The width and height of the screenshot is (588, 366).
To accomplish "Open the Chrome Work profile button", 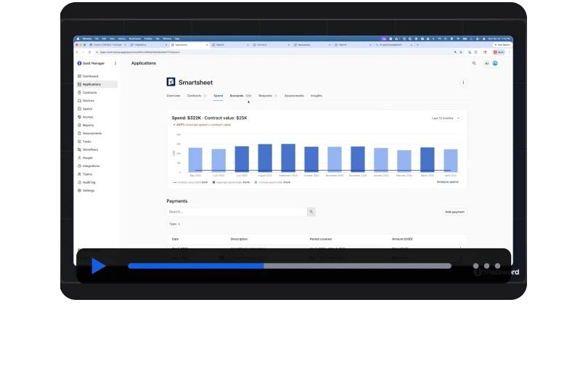I will click(x=499, y=52).
